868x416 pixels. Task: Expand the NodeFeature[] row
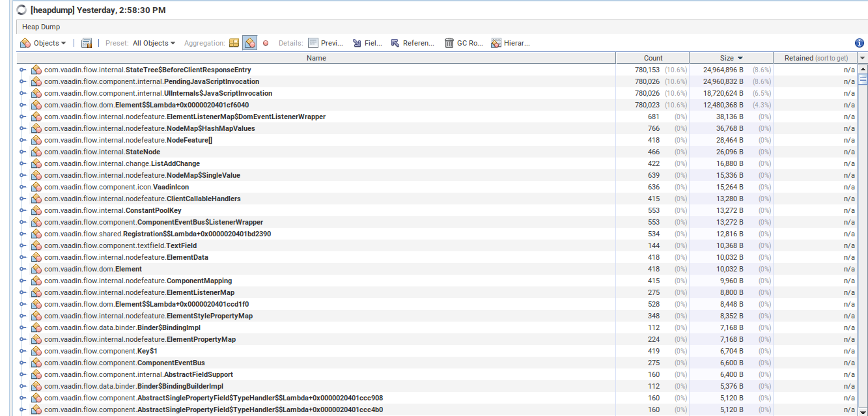click(x=23, y=140)
